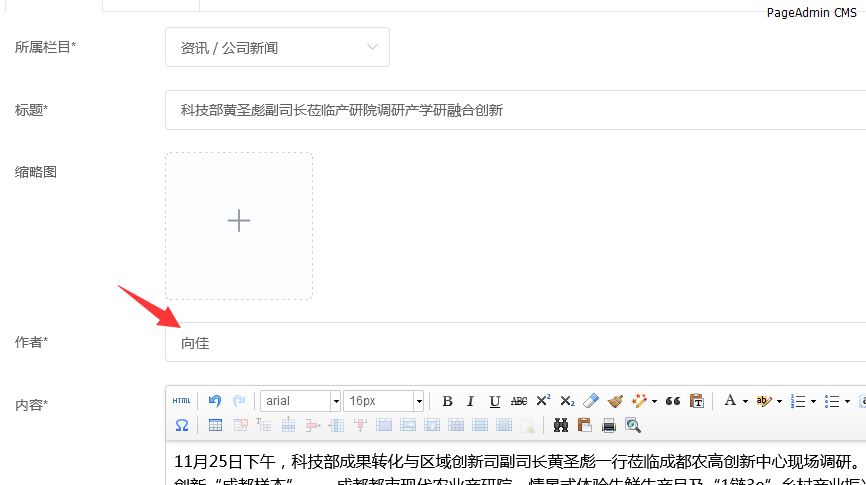Screen dimensions: 866x485
Task: Click the eraser clear-format icon
Action: tap(591, 401)
